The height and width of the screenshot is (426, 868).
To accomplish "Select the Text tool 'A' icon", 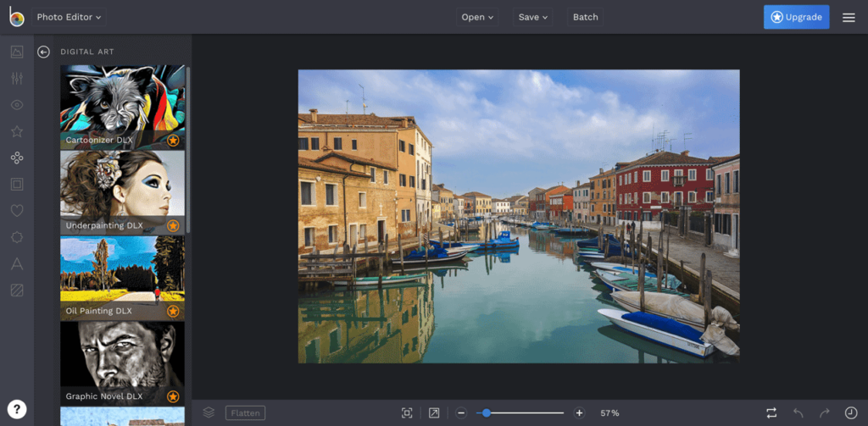I will click(x=17, y=263).
